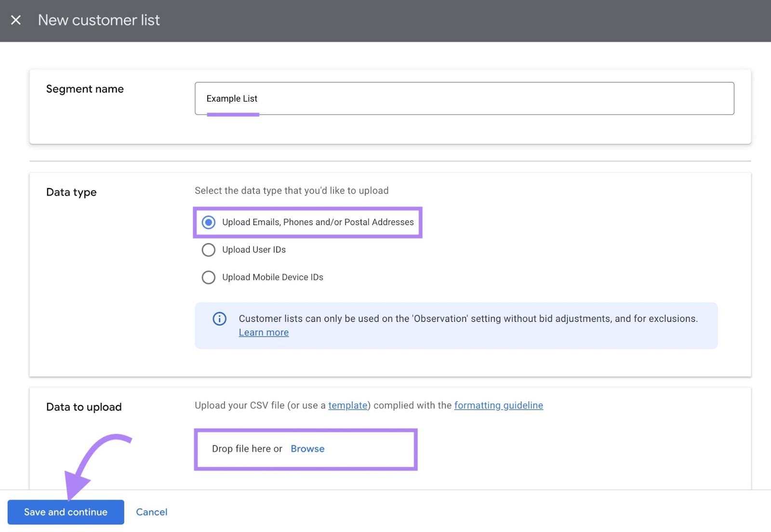The width and height of the screenshot is (771, 532).
Task: Select the Upload Mobile Device IDs option
Action: [208, 277]
